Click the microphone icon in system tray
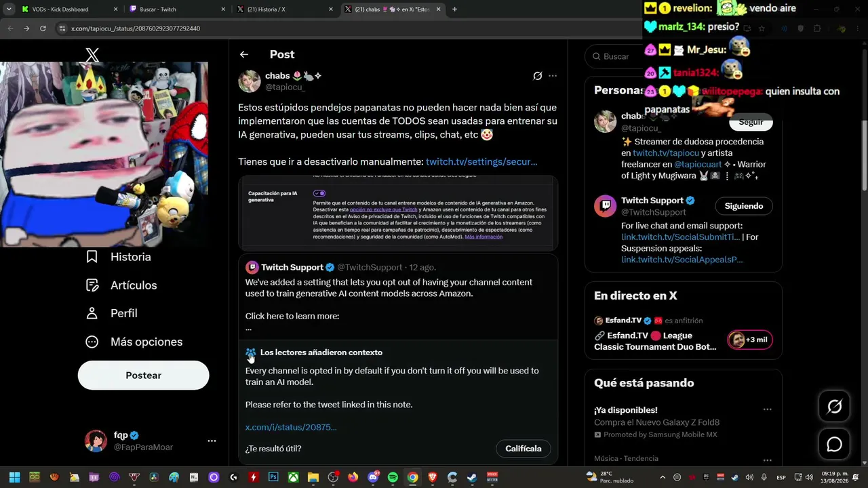 tap(764, 477)
